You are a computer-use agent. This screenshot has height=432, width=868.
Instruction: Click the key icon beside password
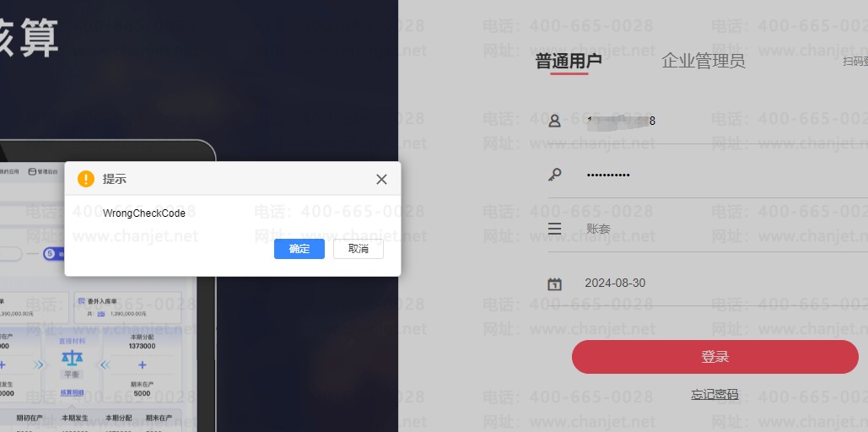point(554,175)
